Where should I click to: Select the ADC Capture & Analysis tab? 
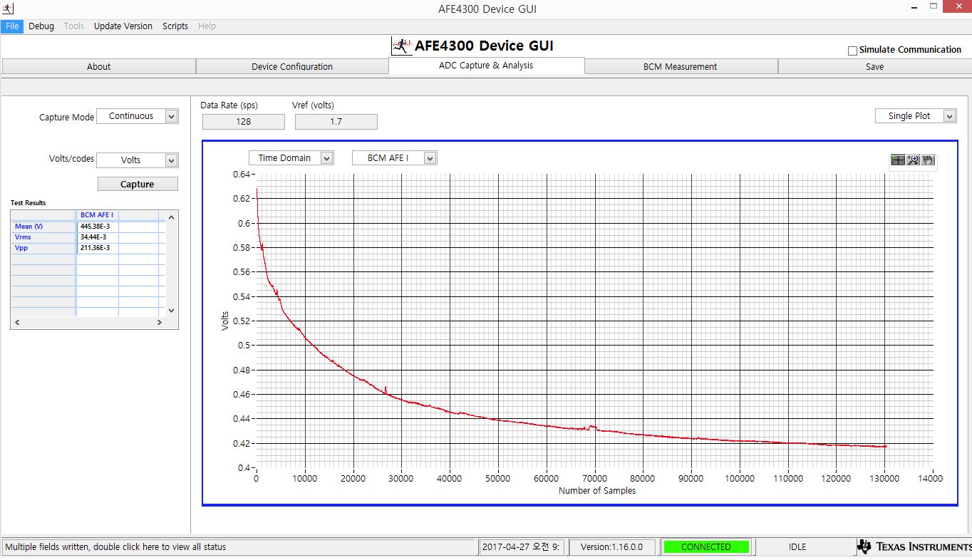487,66
